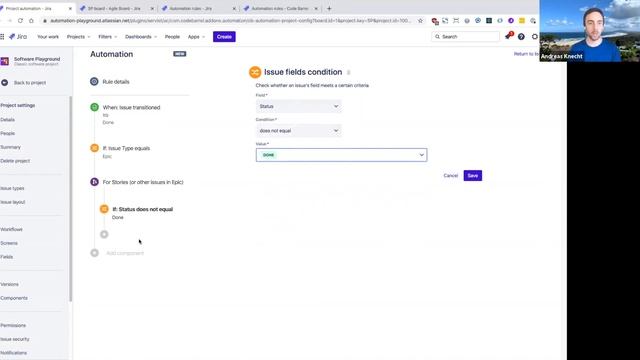Select the Issue Type equals condition icon
Image resolution: width=640 pixels, height=360 pixels.
pyautogui.click(x=94, y=148)
